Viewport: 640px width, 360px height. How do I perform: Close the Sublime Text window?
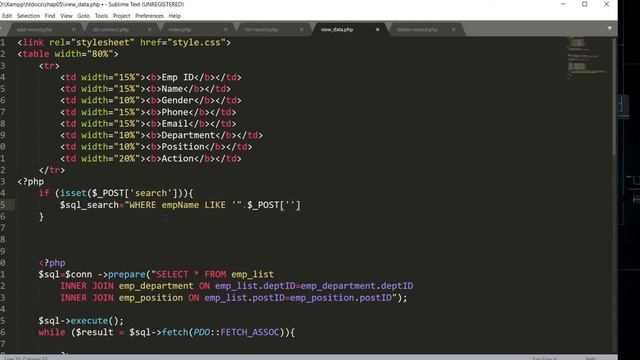[x=607, y=4]
